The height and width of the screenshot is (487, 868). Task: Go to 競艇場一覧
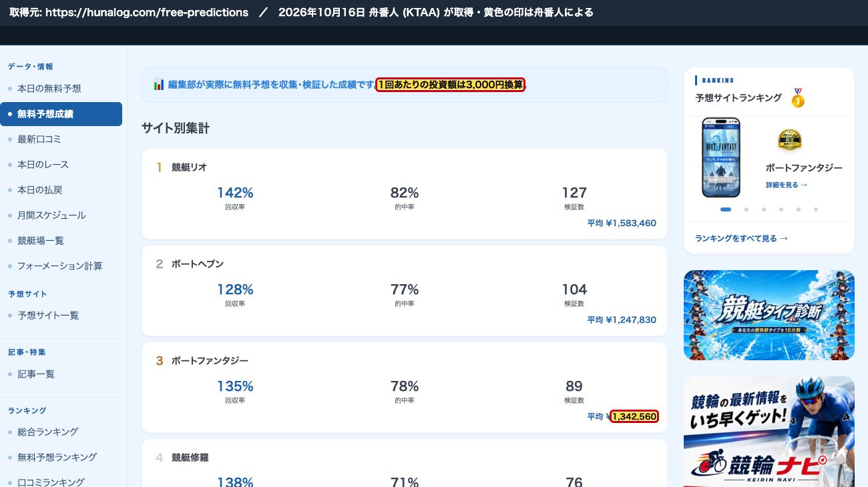point(41,241)
